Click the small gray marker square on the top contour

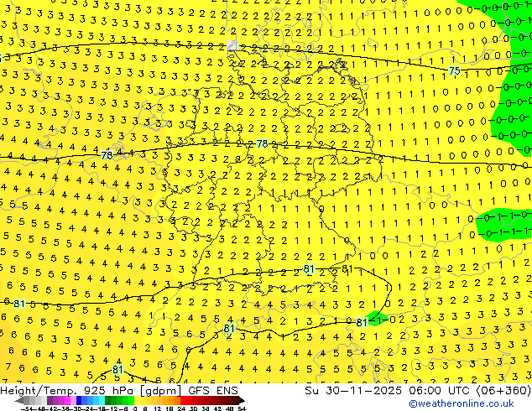coord(232,45)
